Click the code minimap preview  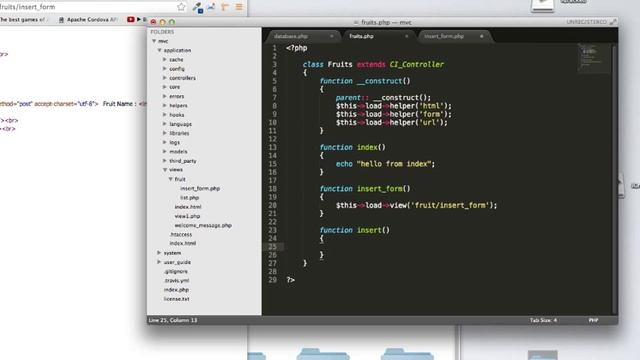coord(594,58)
